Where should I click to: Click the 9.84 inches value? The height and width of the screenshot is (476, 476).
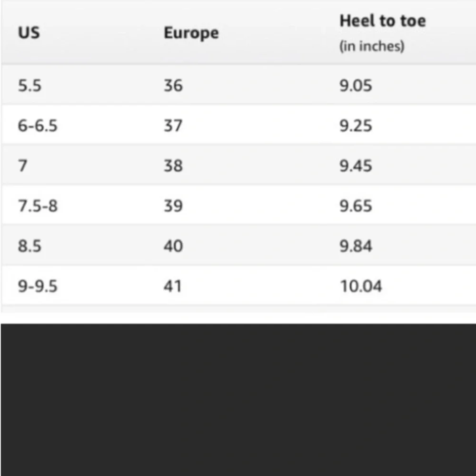click(x=356, y=246)
